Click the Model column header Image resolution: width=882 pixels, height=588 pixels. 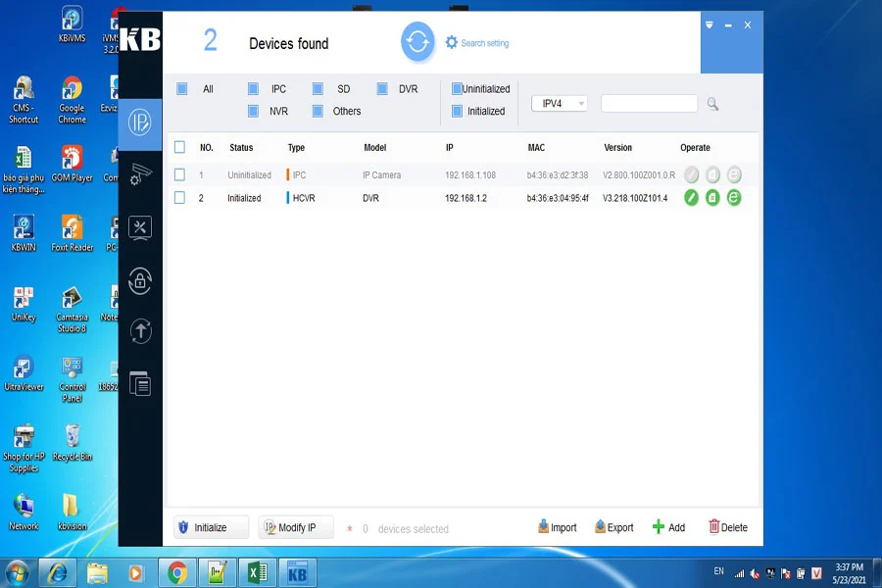click(374, 147)
